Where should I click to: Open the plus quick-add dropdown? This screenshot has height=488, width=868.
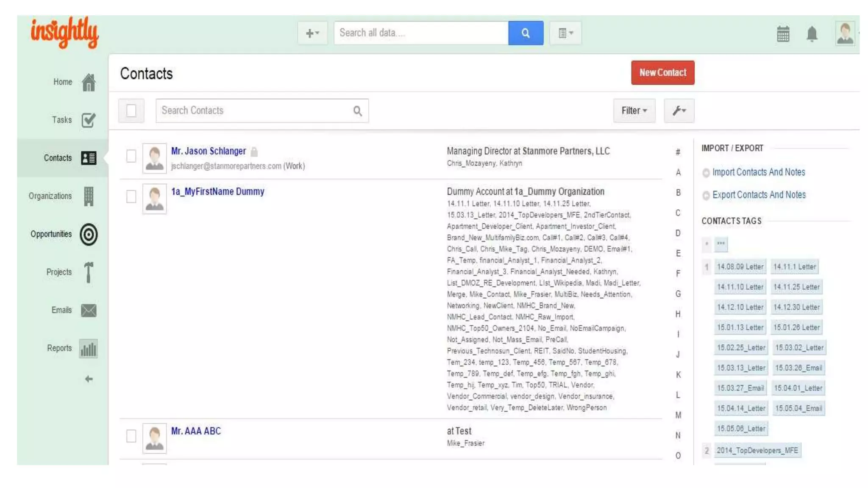click(x=312, y=33)
